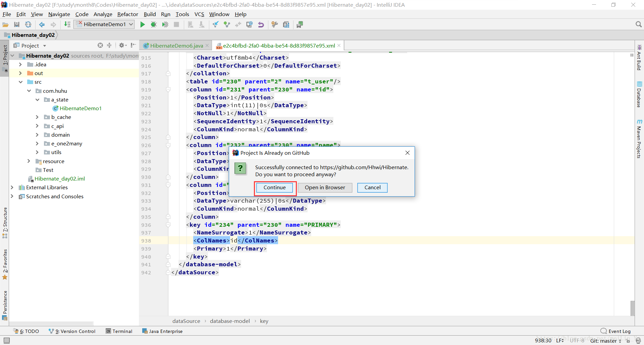Expand the b_cache package
Screen dimensions: 644x345
pos(37,117)
